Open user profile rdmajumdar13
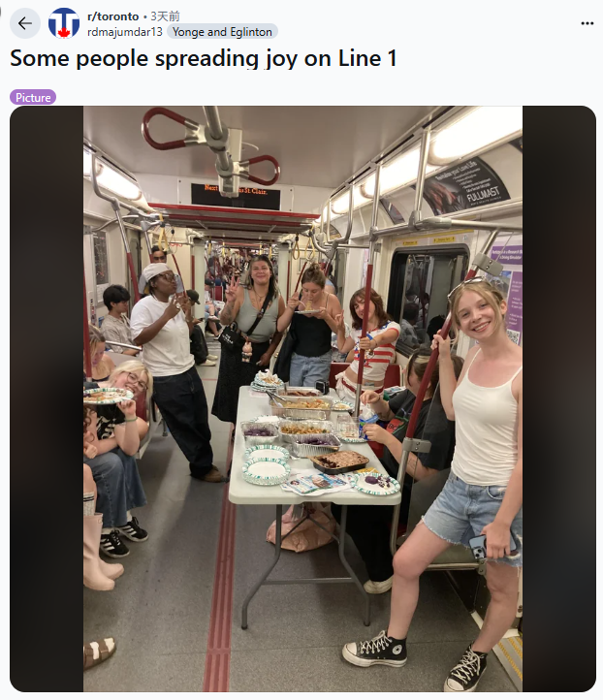This screenshot has height=700, width=603. point(125,32)
